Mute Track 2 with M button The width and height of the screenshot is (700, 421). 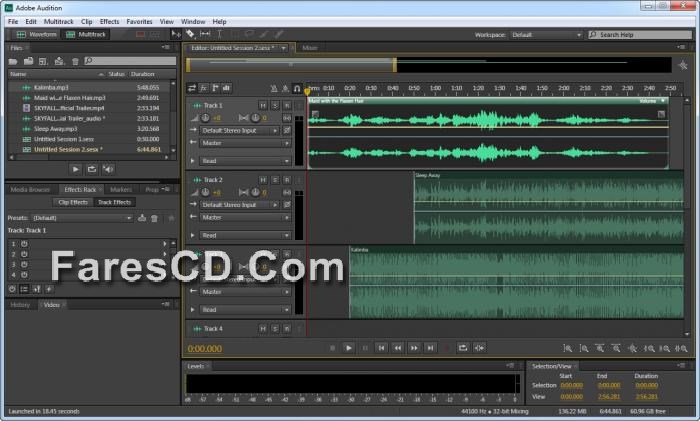263,179
